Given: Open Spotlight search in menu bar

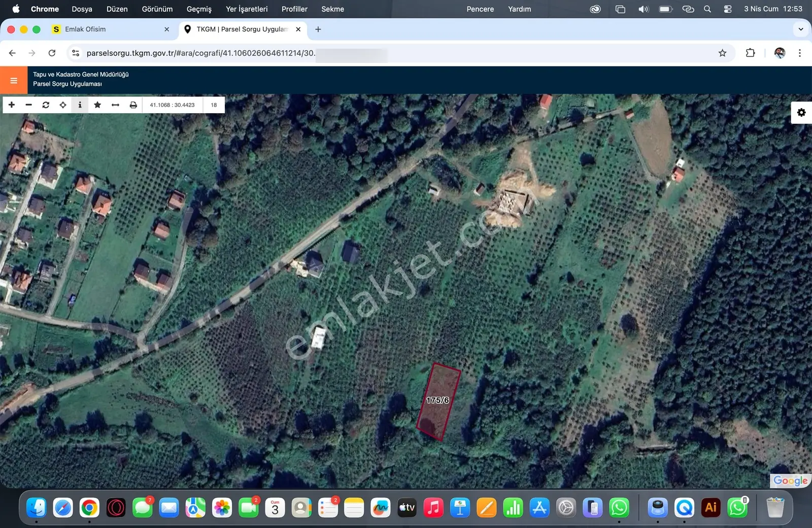Looking at the screenshot, I should (x=707, y=9).
